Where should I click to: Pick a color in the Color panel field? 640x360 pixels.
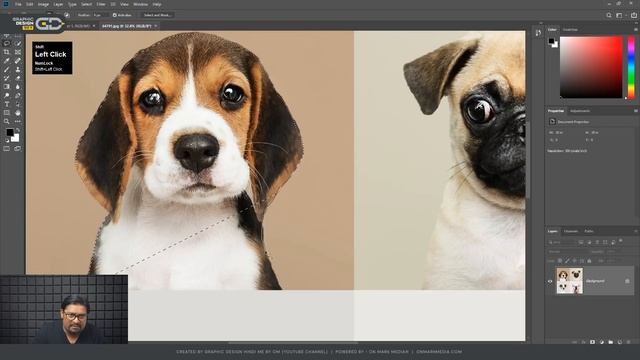[x=591, y=67]
